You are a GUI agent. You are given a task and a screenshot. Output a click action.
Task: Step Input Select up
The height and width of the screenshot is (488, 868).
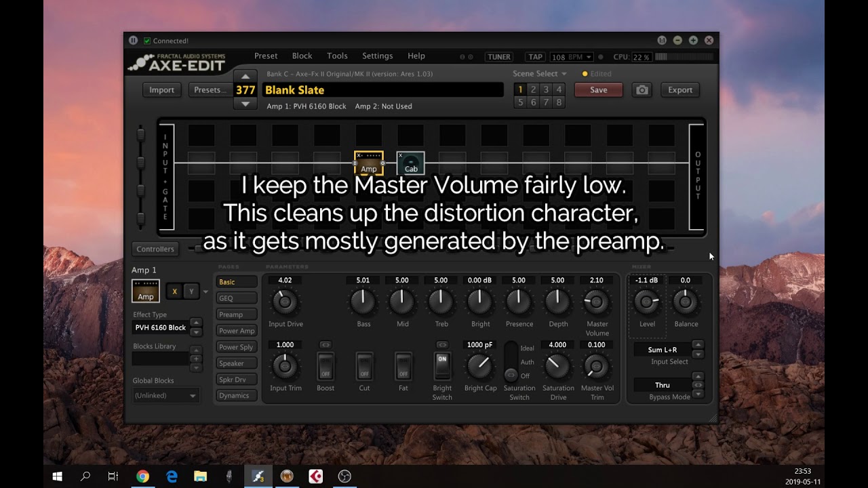pos(698,344)
